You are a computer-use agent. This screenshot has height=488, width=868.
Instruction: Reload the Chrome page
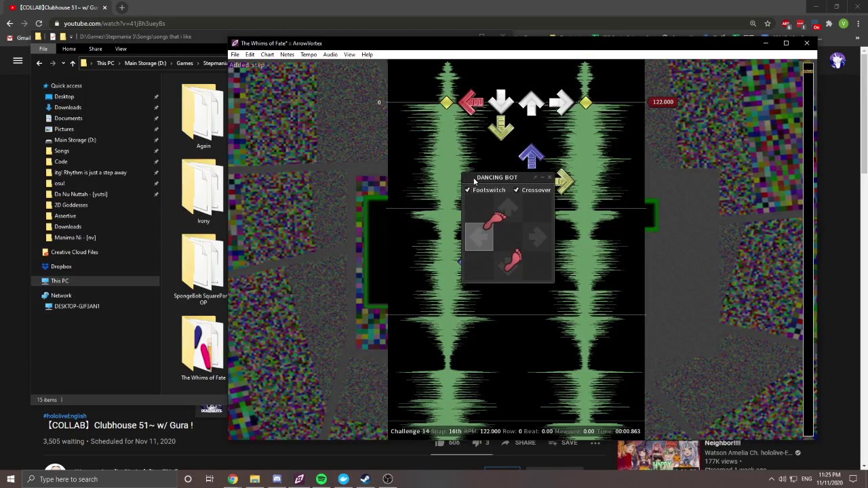click(x=39, y=24)
